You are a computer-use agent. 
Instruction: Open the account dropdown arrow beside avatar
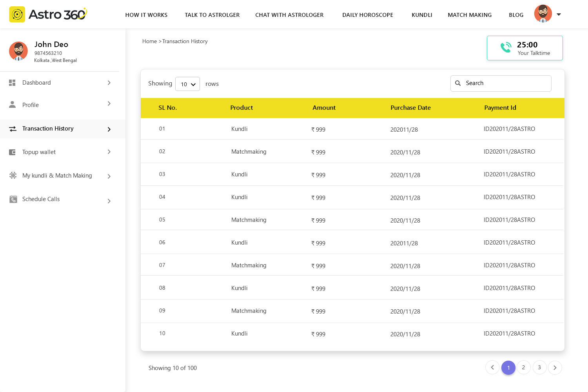coord(559,15)
